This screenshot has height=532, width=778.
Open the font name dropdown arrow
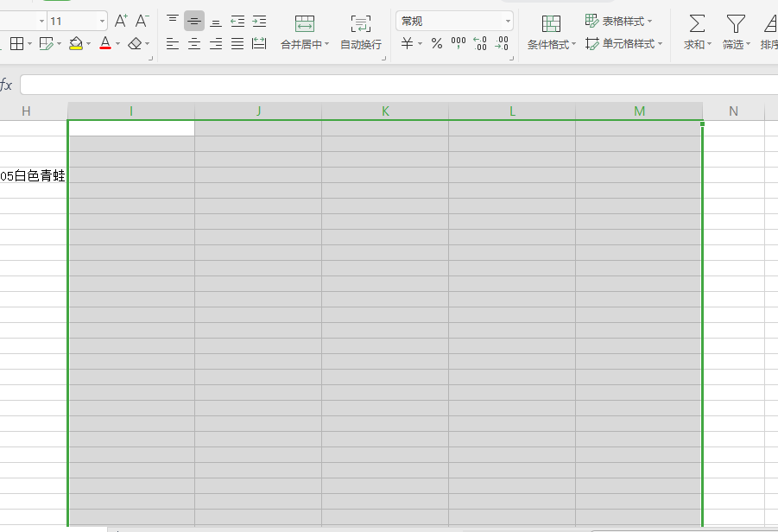pyautogui.click(x=41, y=22)
